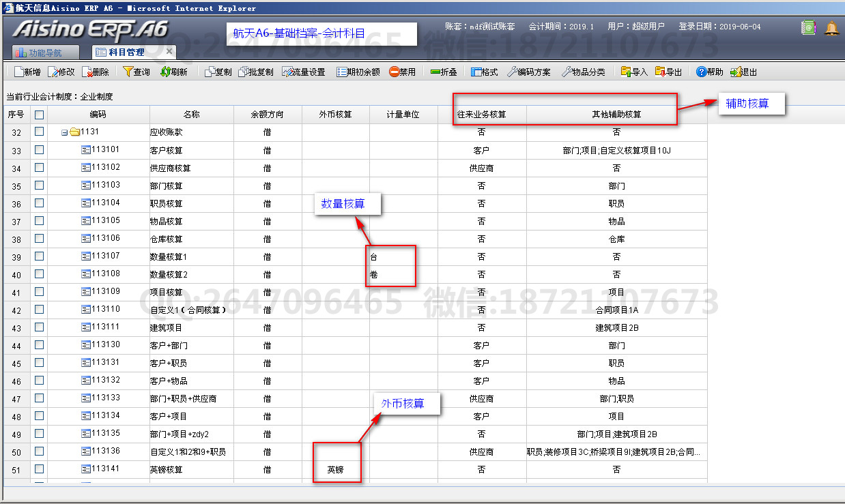Check the box for row 33
The height and width of the screenshot is (504, 845).
[39, 150]
